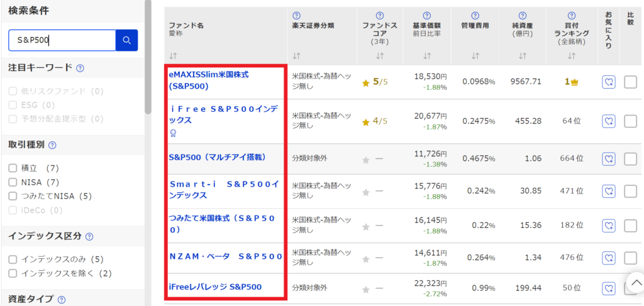The image size is (644, 306).
Task: Open NZAM・ベータ S&P500 fund page
Action: coord(226,257)
